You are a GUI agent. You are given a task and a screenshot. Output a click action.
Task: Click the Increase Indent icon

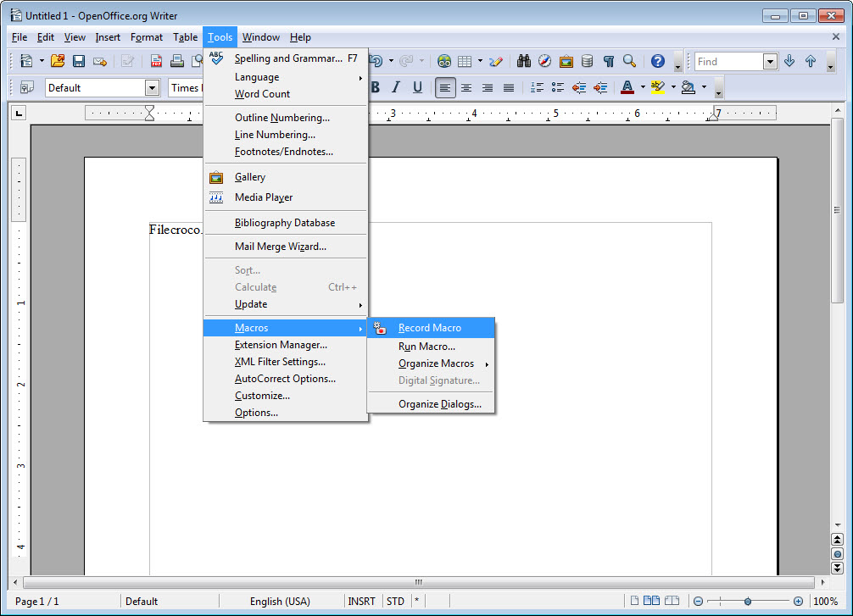click(x=600, y=87)
